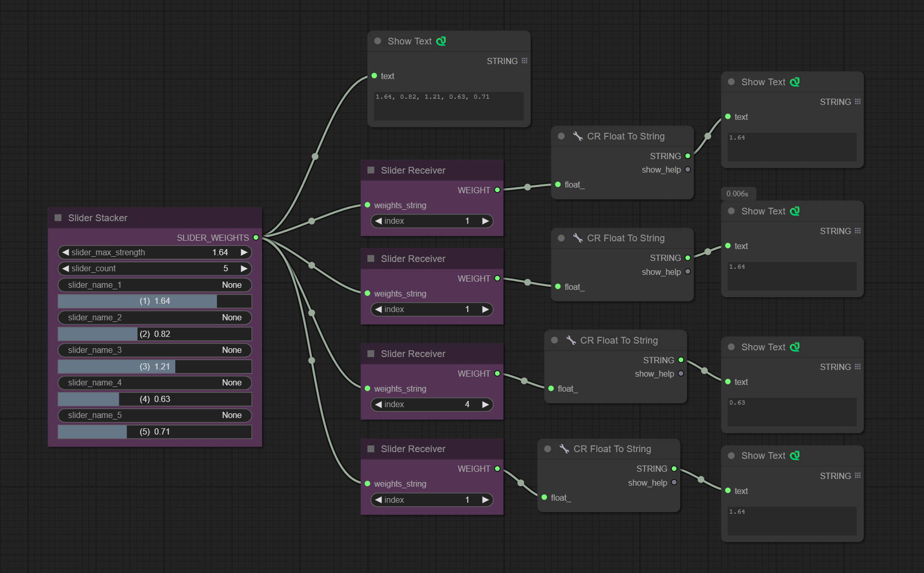Click the green custom-scripts icon on top-left Show Text node
This screenshot has height=573, width=924.
click(441, 41)
